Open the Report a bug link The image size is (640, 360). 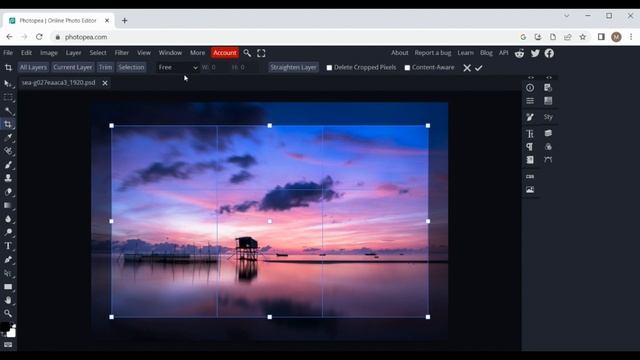pyautogui.click(x=433, y=53)
